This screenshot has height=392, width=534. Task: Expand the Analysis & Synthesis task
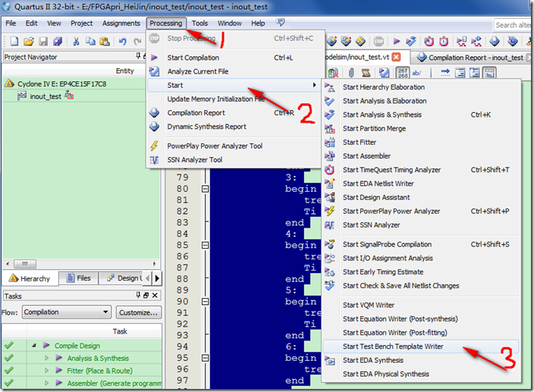46,358
